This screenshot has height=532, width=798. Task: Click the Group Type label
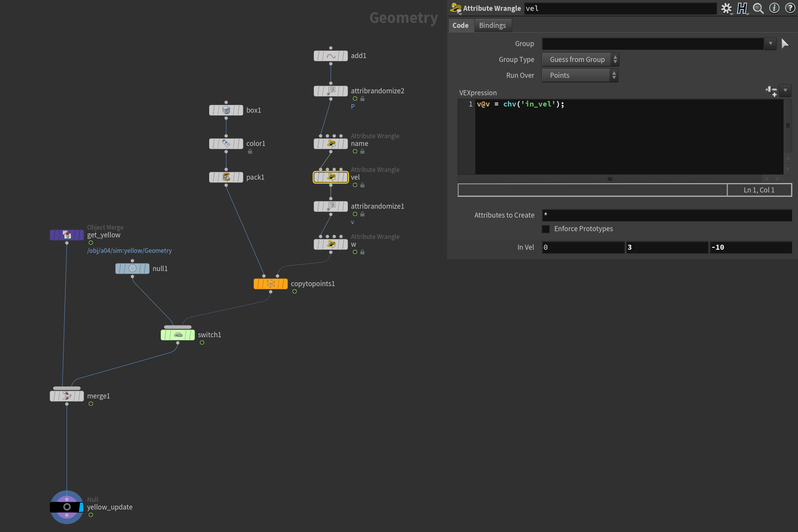click(x=516, y=60)
